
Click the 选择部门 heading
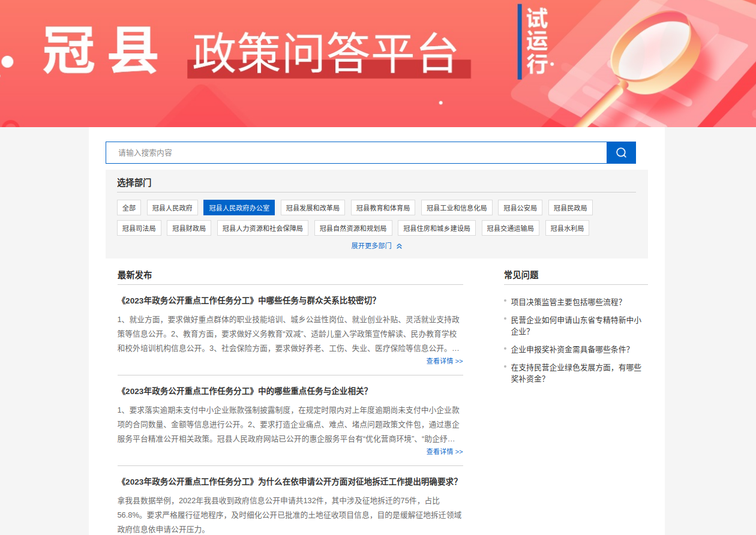134,182
